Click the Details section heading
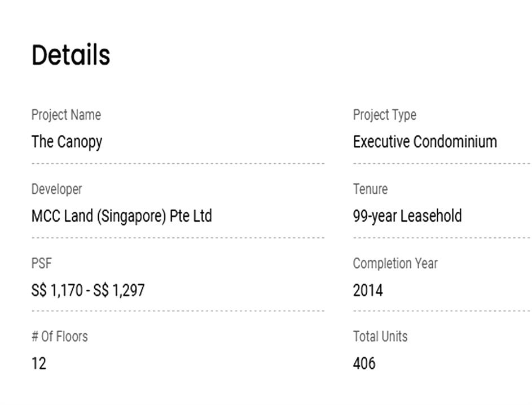 (x=71, y=55)
